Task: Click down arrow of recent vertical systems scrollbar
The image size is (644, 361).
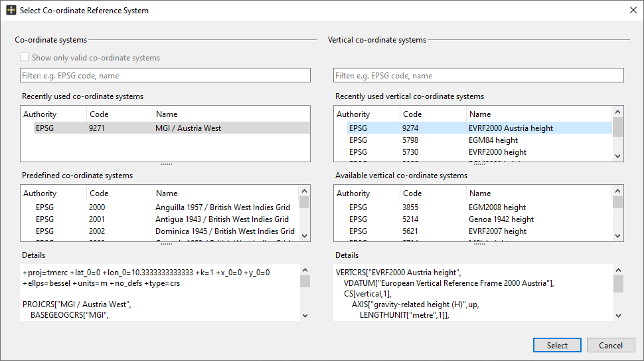Action: [x=617, y=156]
